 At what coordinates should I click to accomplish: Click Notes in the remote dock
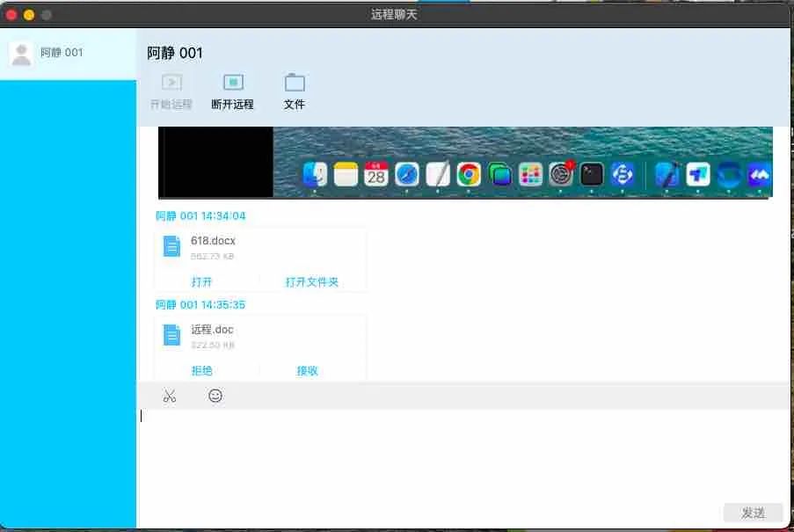click(x=346, y=175)
